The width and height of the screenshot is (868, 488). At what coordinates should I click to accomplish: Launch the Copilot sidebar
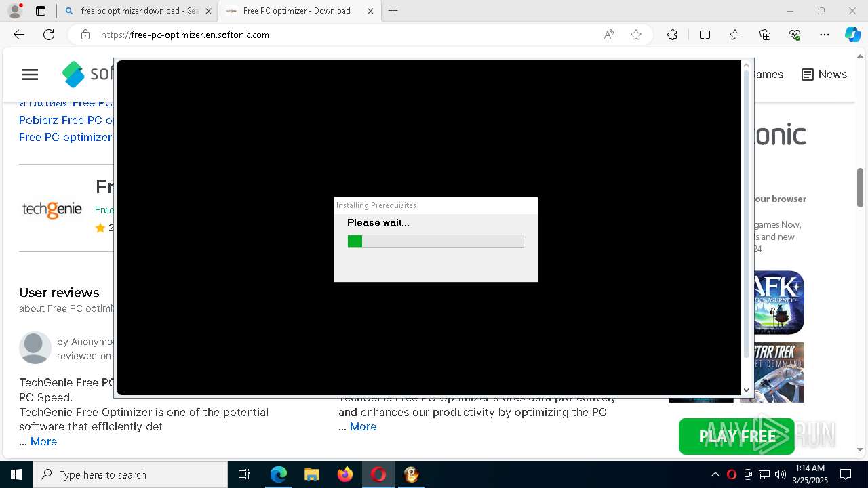point(852,35)
